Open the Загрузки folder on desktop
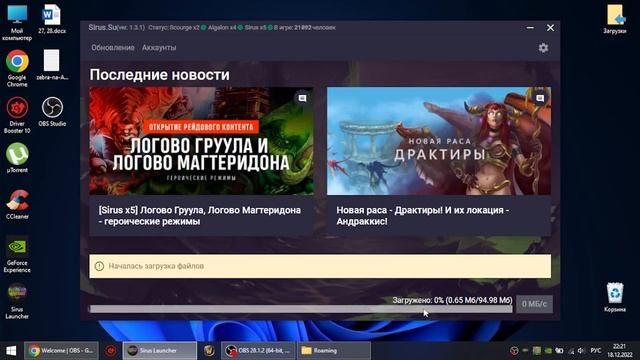 pos(615,19)
